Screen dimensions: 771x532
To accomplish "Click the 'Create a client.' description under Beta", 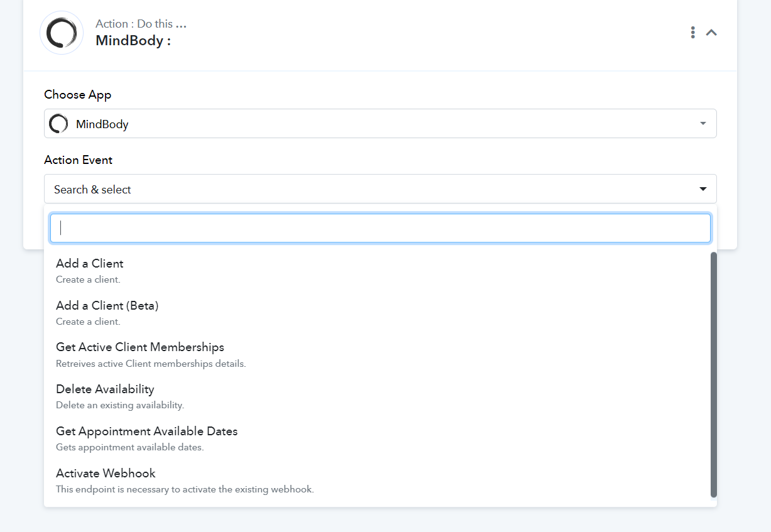I will click(x=88, y=322).
